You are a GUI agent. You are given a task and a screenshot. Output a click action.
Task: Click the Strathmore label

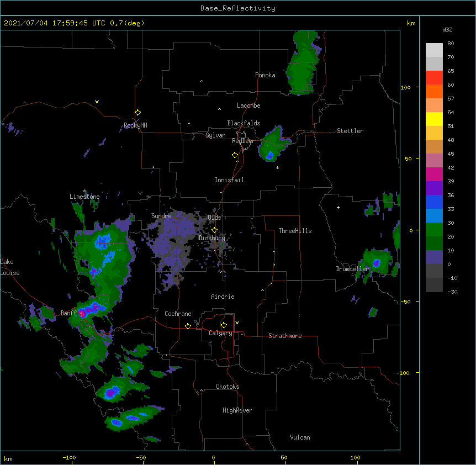coord(285,336)
